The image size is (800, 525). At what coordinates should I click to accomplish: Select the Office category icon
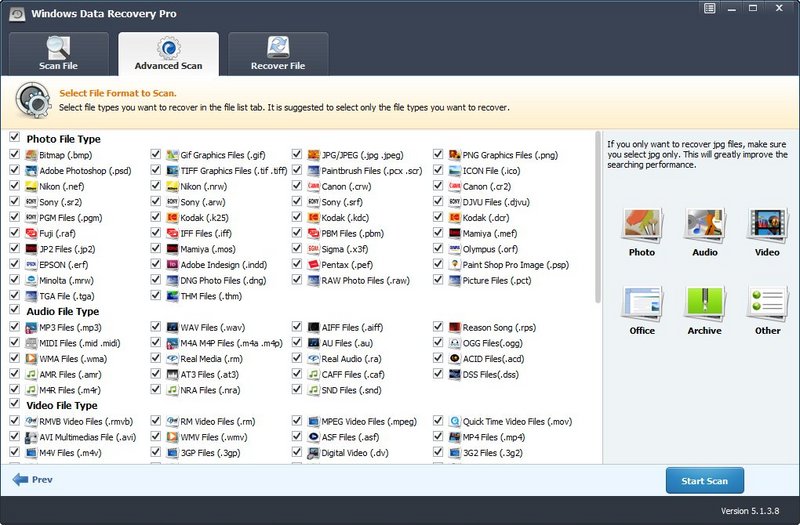642,304
